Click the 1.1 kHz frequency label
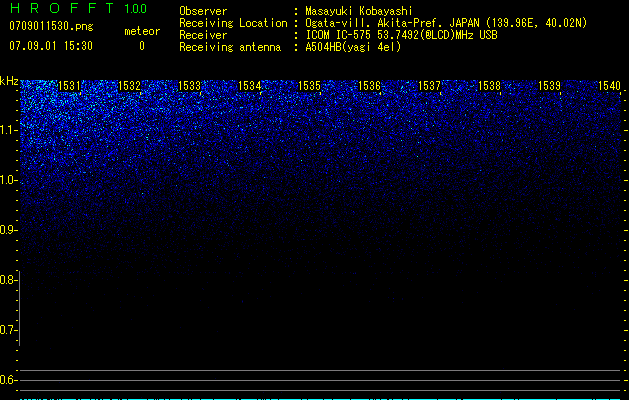Screen dimensions: 629x400 [9, 130]
